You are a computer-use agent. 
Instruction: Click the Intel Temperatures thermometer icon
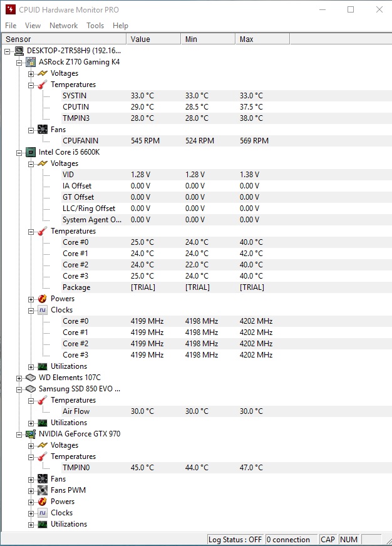click(x=43, y=231)
